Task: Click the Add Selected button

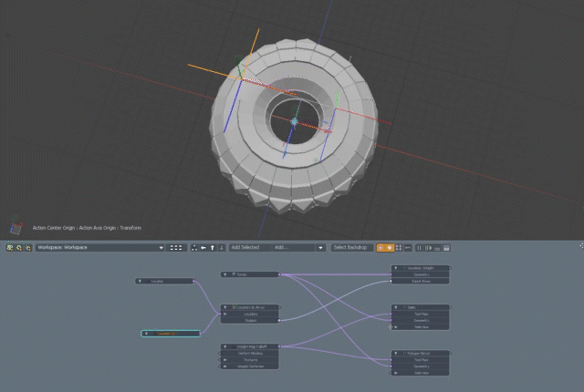Action: (245, 247)
